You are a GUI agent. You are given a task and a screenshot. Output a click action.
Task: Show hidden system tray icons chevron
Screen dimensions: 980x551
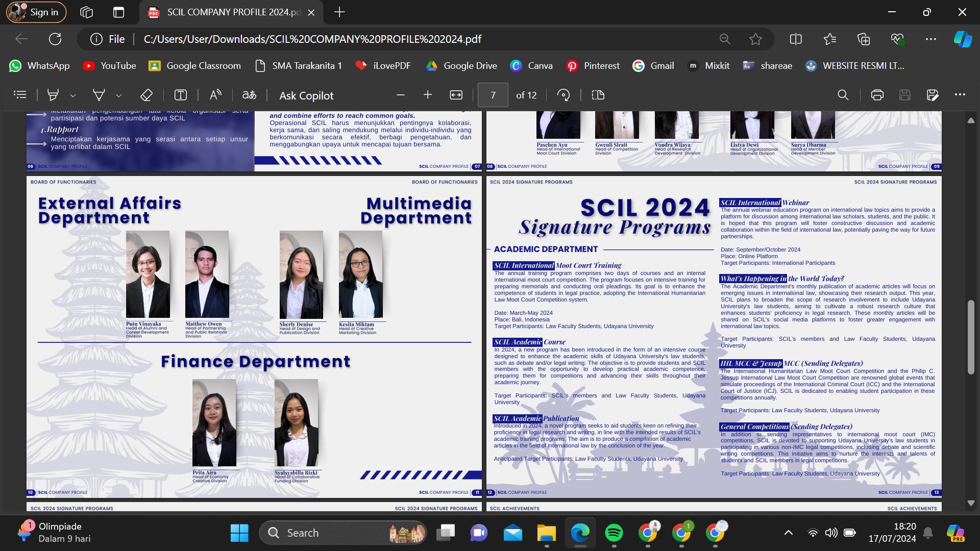788,533
